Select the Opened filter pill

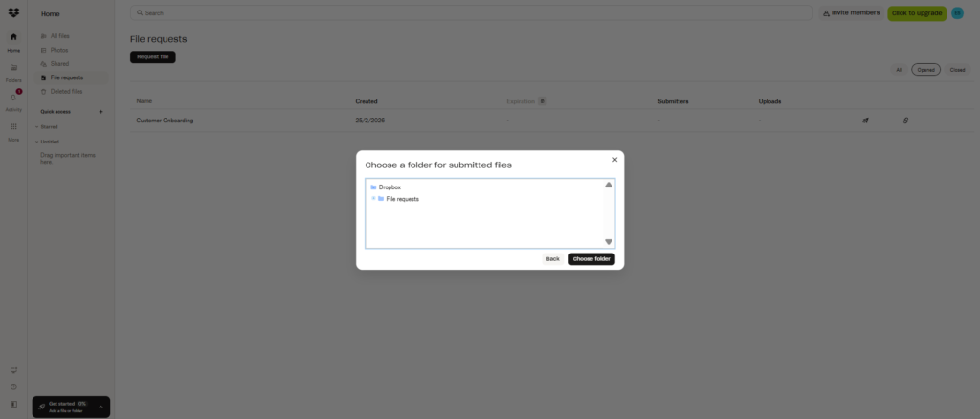pos(925,70)
